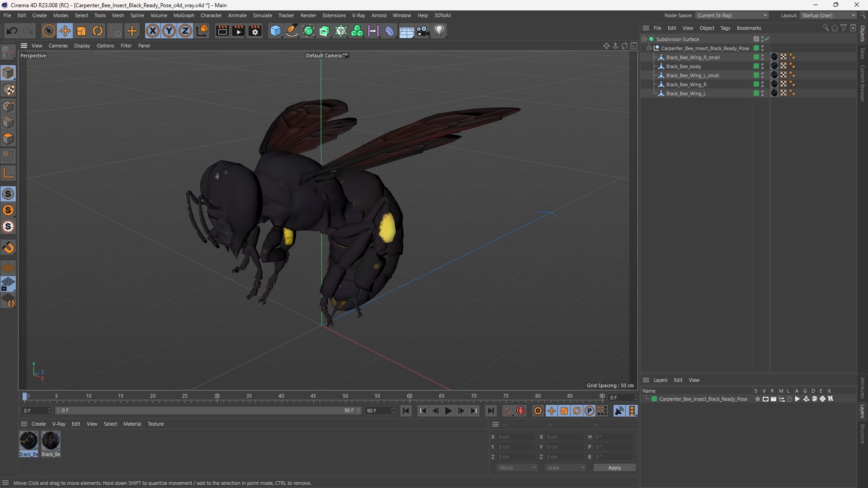Add a Subdivision Surface generator
This screenshot has width=868, height=488.
pyautogui.click(x=308, y=31)
